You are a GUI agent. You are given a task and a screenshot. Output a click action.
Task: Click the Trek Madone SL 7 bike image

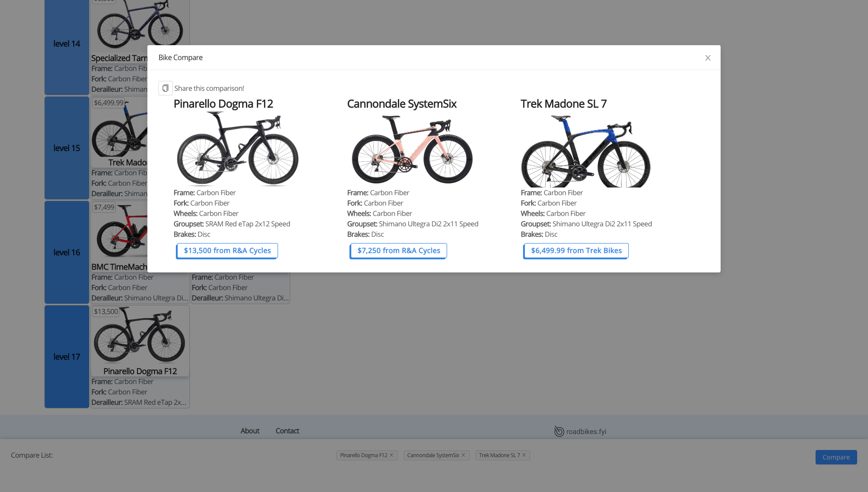585,151
